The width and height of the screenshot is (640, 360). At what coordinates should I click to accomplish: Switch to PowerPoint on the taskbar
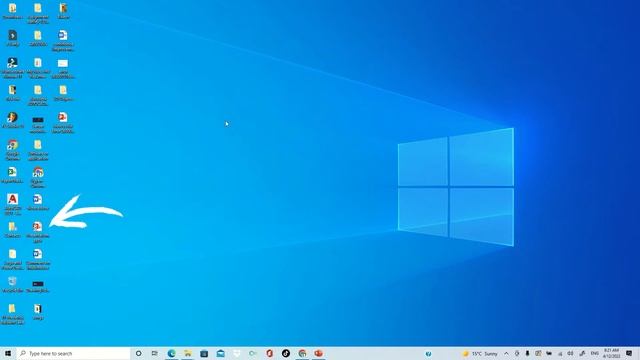point(318,353)
